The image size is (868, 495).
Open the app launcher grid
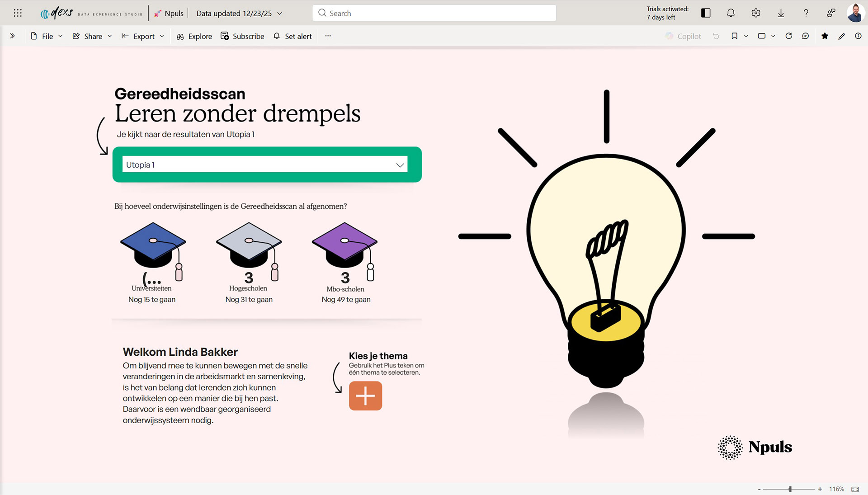pyautogui.click(x=18, y=13)
